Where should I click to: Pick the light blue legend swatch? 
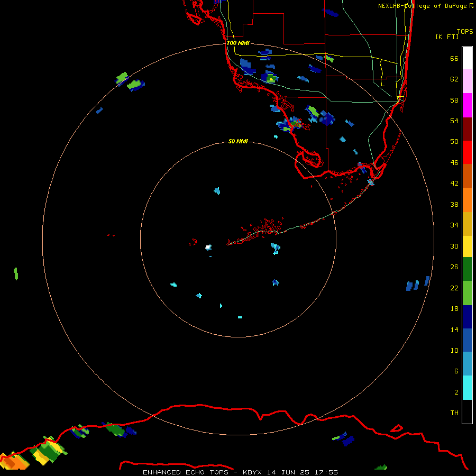(x=467, y=364)
